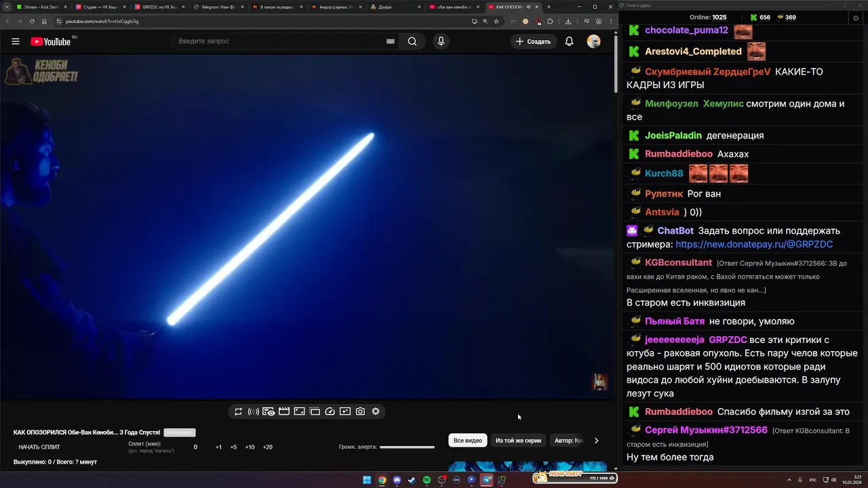Click the audio boost icon in the player toolbar
This screenshot has width=868, height=488.
click(254, 411)
